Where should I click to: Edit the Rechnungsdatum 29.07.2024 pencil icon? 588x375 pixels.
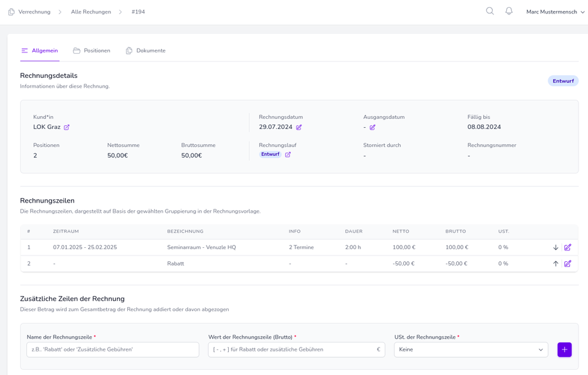tap(299, 128)
